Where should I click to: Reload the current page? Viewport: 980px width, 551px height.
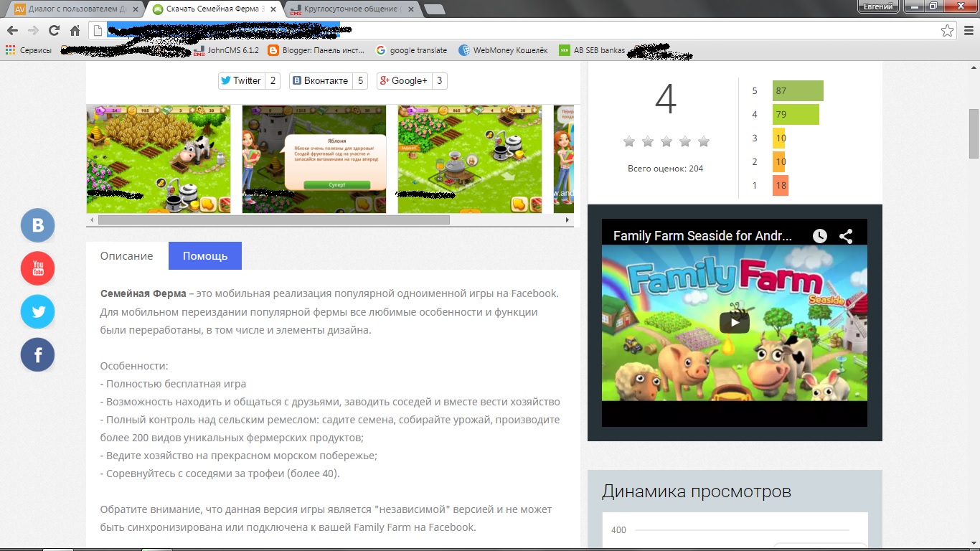pyautogui.click(x=54, y=30)
